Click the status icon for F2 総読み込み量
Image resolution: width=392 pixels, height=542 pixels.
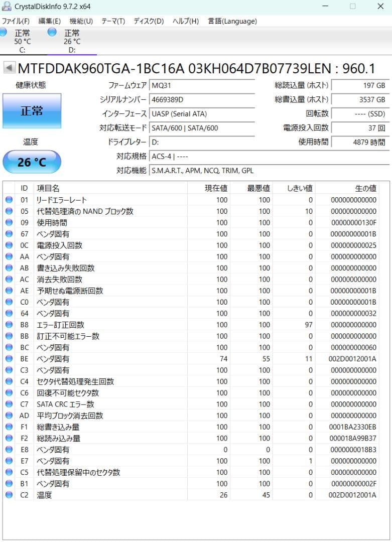(9, 438)
